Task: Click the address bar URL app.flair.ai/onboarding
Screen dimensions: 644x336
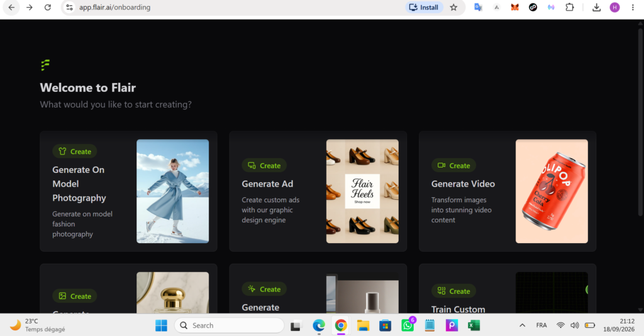Action: (x=114, y=8)
